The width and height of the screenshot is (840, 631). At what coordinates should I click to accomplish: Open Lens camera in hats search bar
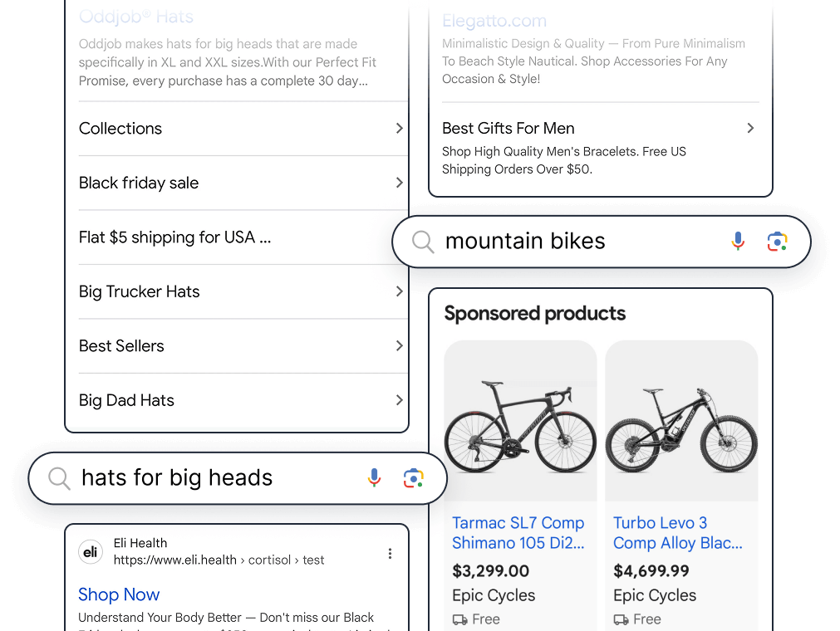tap(414, 478)
